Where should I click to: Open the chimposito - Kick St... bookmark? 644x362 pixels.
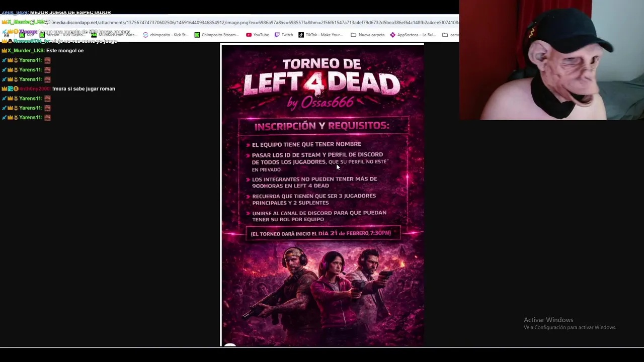[x=166, y=35]
